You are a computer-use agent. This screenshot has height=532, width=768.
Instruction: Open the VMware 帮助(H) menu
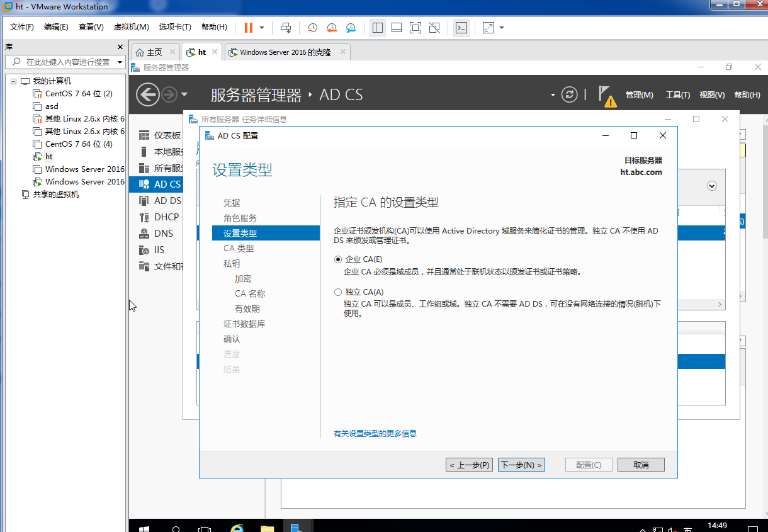pos(214,27)
